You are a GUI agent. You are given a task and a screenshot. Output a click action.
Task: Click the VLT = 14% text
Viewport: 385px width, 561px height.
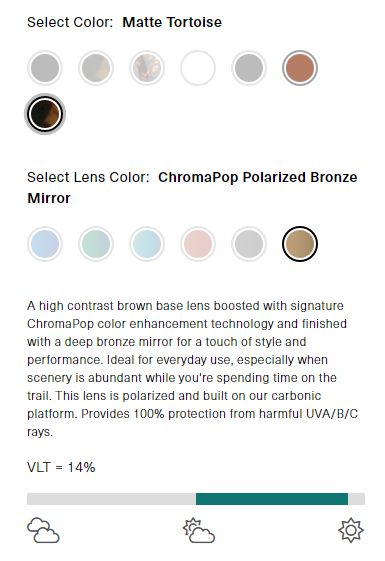point(61,467)
